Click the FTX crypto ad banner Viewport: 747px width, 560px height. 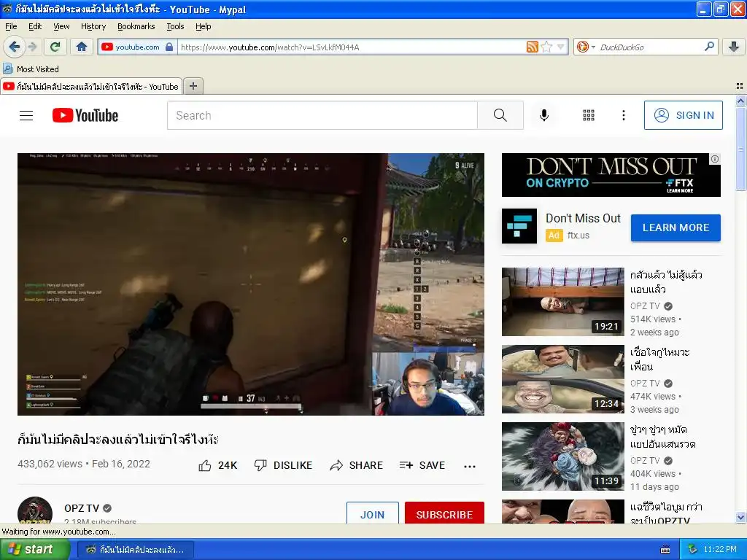[611, 175]
